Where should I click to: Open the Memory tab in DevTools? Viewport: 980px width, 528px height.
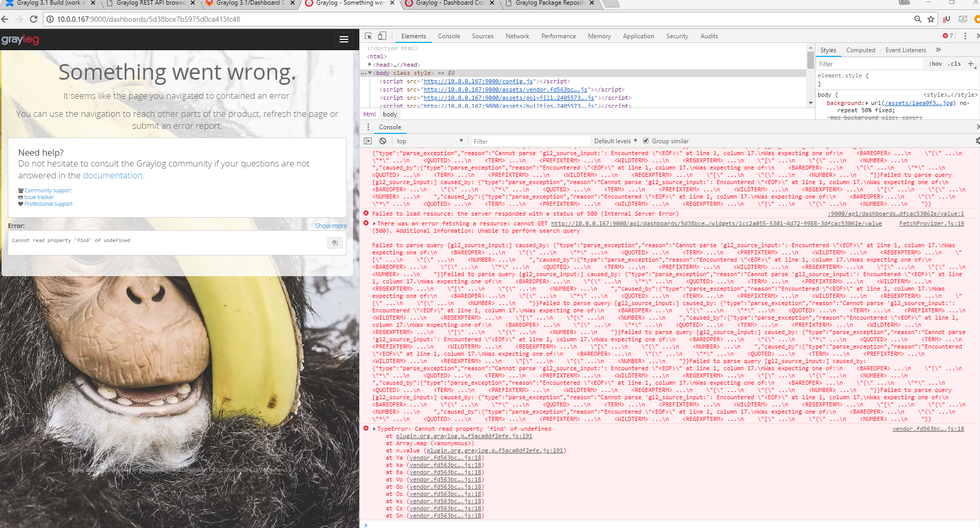[599, 36]
